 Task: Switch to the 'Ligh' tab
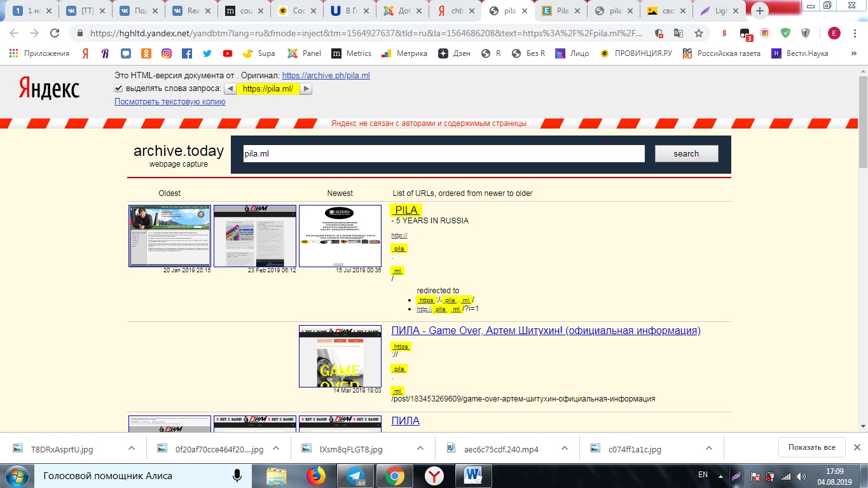click(720, 11)
